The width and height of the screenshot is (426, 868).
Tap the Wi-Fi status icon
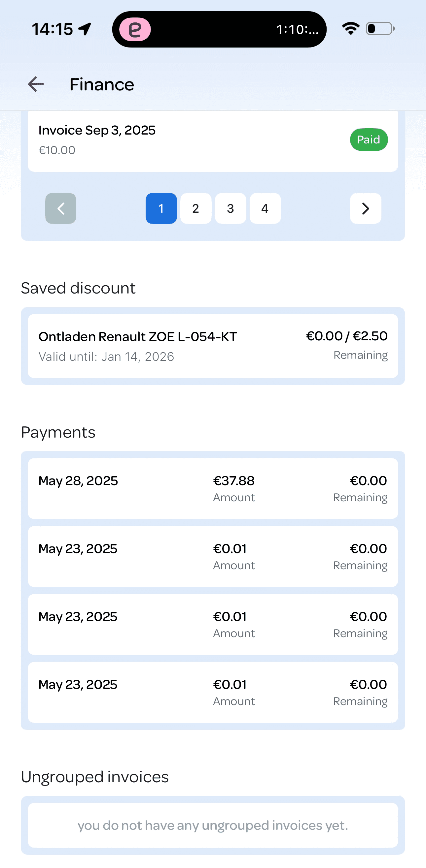pos(351,29)
